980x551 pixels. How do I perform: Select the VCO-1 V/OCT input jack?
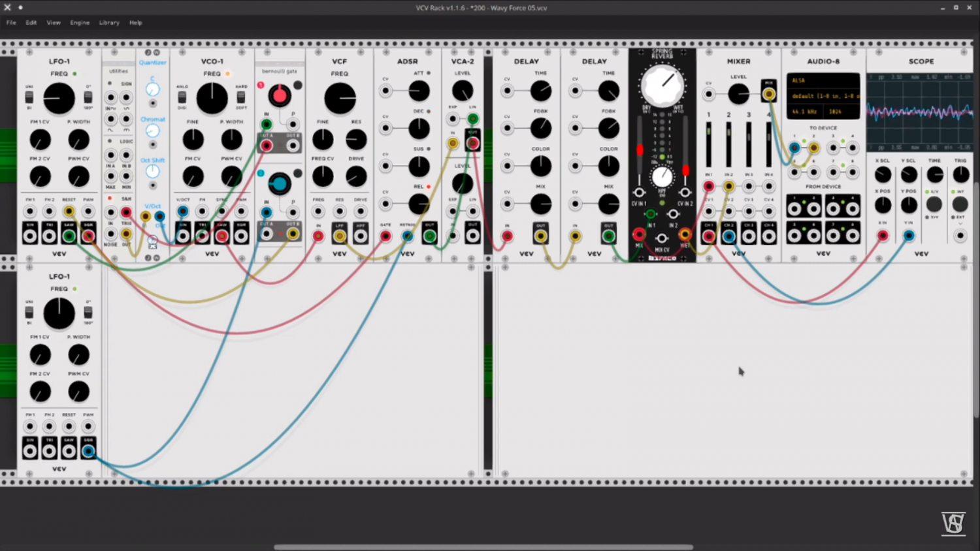tap(183, 211)
